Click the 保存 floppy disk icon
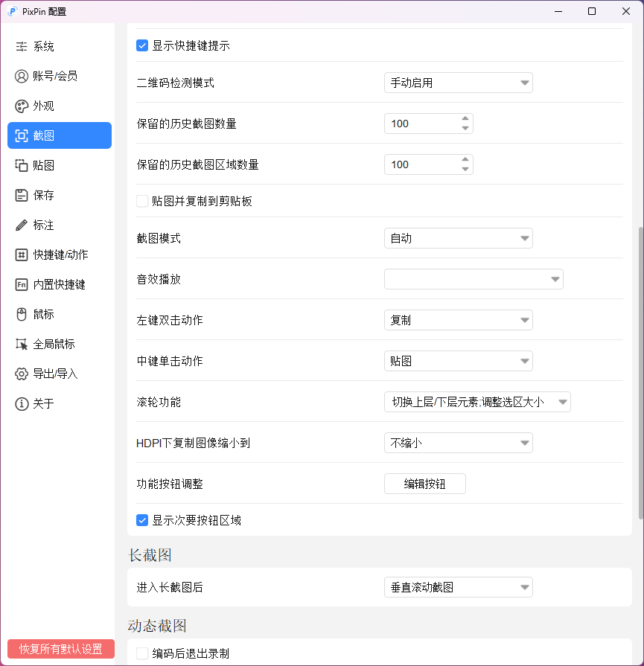 (x=22, y=195)
